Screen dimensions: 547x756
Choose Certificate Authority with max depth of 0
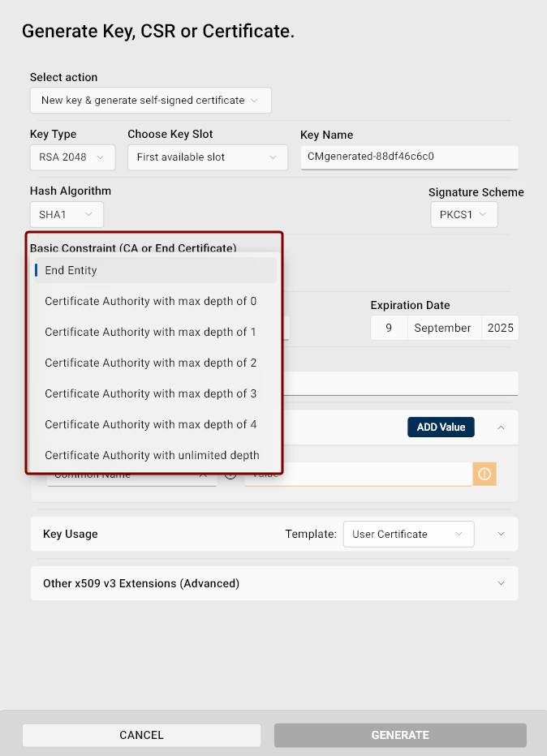(x=151, y=301)
